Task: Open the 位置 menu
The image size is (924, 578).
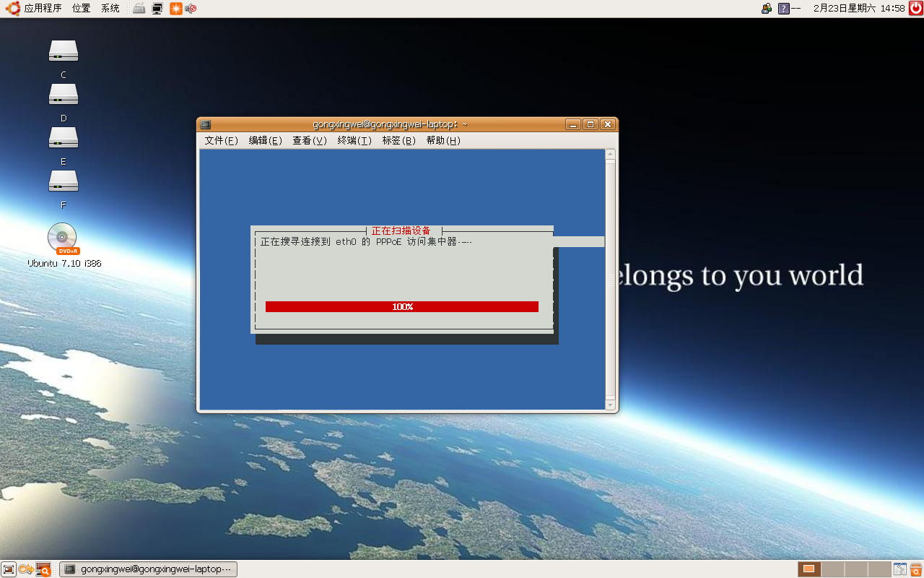Action: click(x=82, y=9)
